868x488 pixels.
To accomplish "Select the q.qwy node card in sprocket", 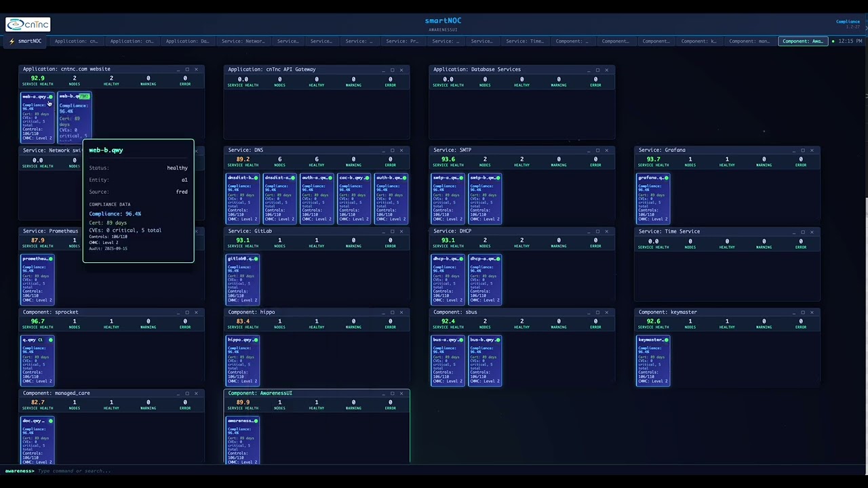I will click(x=37, y=361).
